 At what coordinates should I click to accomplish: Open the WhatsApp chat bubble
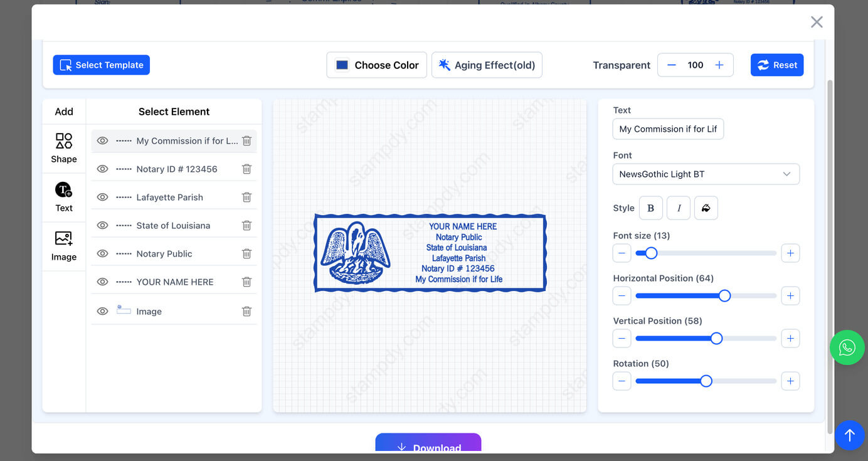847,347
